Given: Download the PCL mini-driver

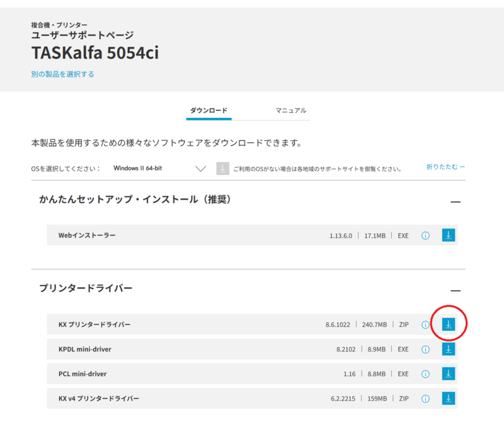Looking at the screenshot, I should (448, 374).
